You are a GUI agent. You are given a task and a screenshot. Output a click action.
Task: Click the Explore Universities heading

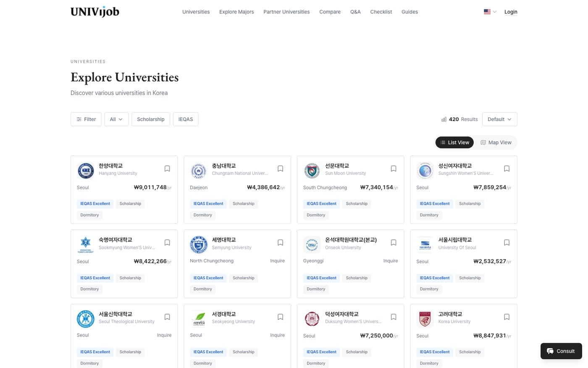(125, 77)
